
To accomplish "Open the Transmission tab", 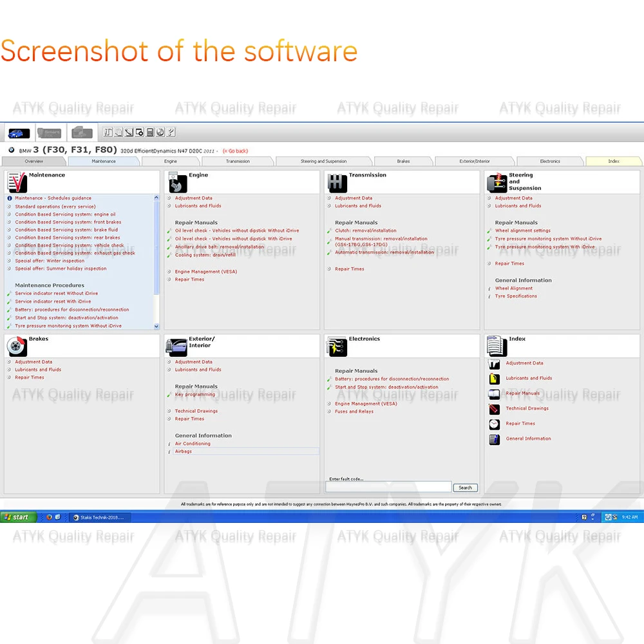I will coord(238,162).
